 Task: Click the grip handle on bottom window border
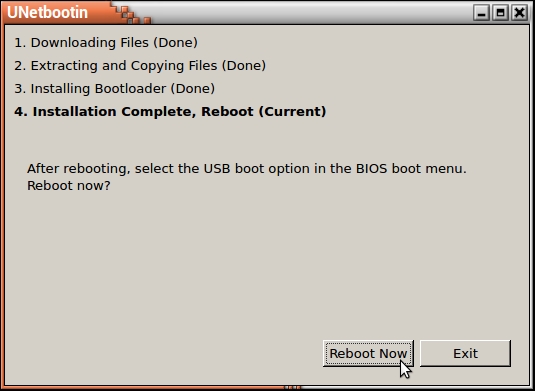click(292, 387)
